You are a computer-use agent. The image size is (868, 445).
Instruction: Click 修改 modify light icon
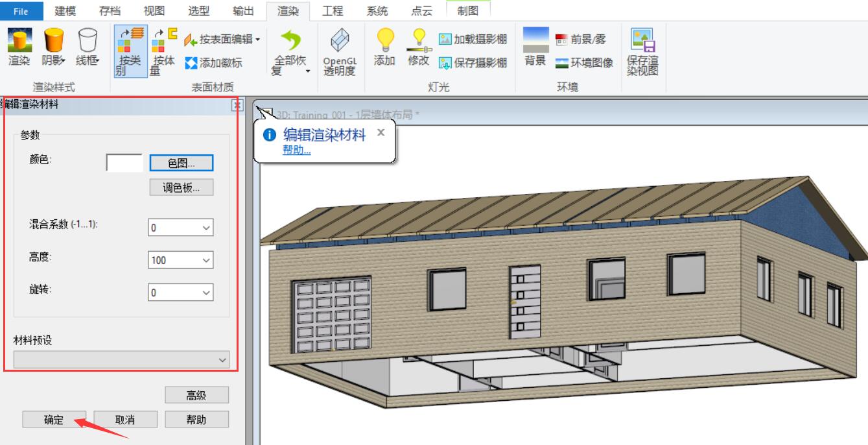[x=419, y=40]
